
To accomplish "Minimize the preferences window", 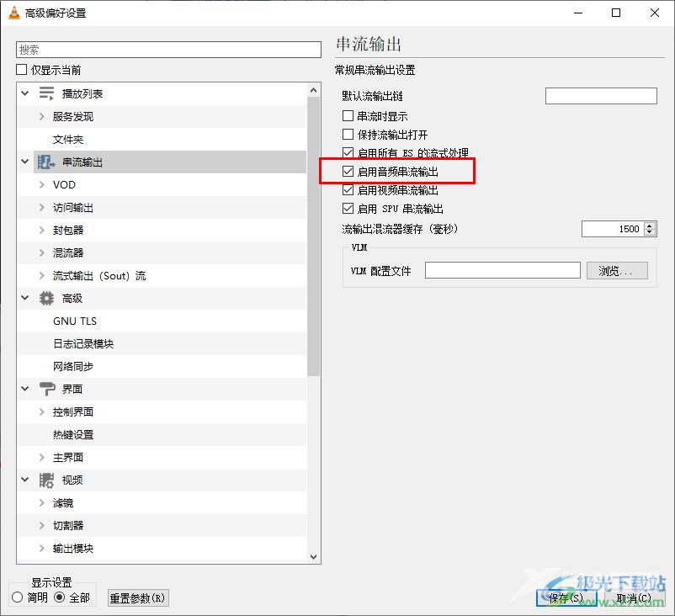I will point(578,13).
